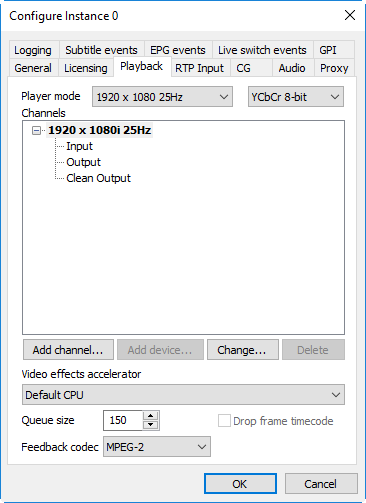
Task: Select the Input tree item
Action: pos(79,146)
